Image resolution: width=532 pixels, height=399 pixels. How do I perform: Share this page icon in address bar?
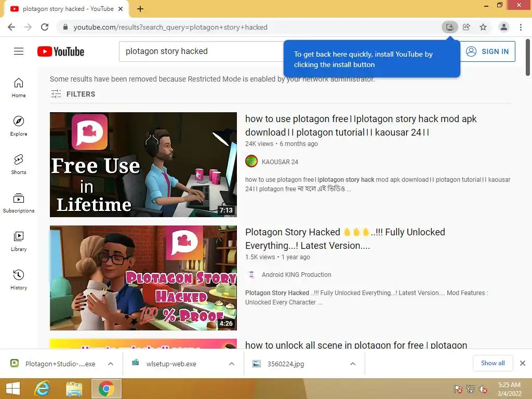(467, 27)
